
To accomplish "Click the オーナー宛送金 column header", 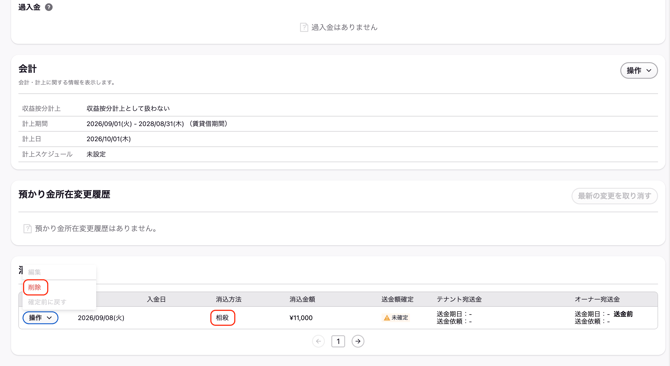I will click(x=597, y=299).
